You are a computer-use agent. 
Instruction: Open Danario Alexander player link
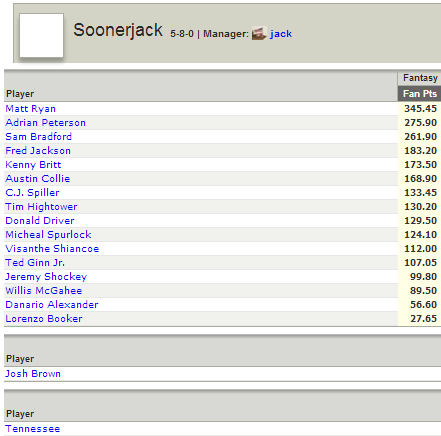(x=52, y=305)
